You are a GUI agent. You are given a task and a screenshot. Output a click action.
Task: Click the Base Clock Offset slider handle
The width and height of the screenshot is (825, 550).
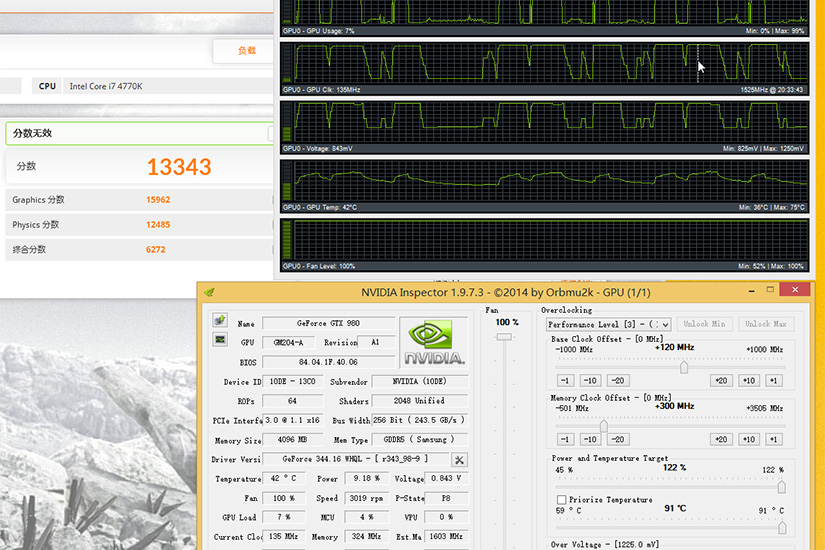tap(684, 366)
